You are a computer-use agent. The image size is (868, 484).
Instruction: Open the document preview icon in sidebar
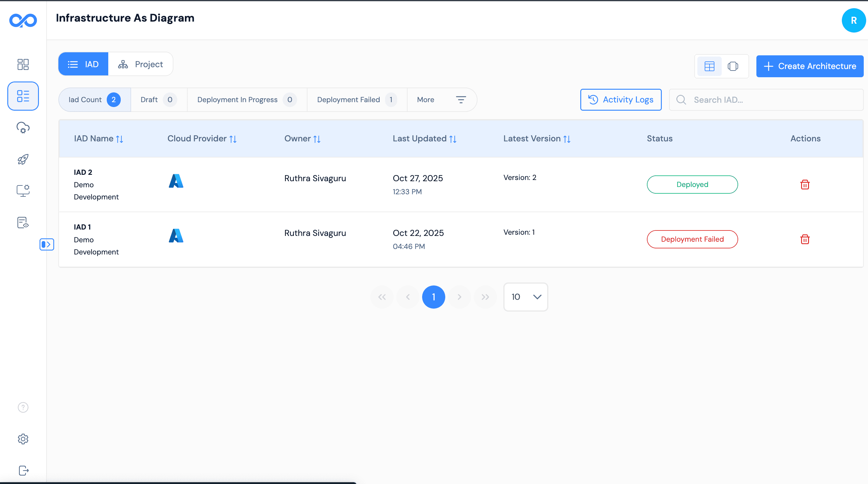(23, 222)
